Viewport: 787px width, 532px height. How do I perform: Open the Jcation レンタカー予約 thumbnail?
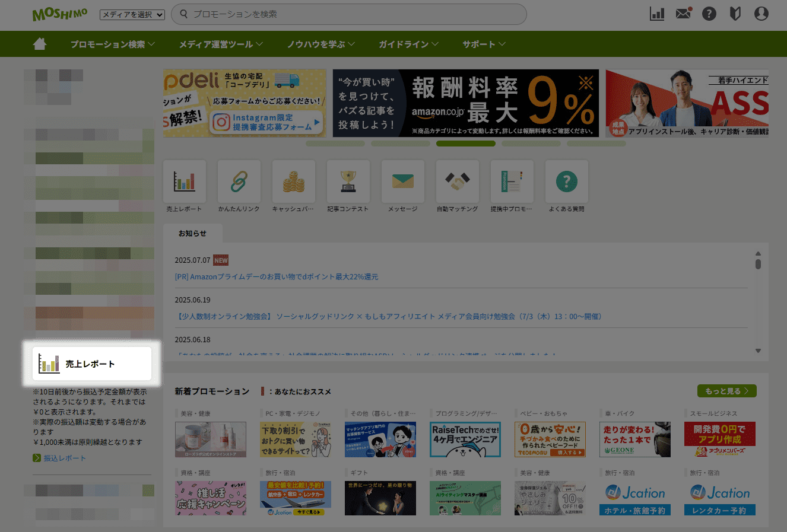(720, 498)
